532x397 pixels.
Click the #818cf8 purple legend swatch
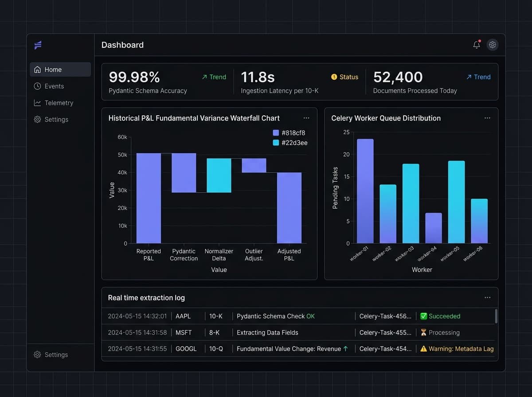(x=276, y=133)
